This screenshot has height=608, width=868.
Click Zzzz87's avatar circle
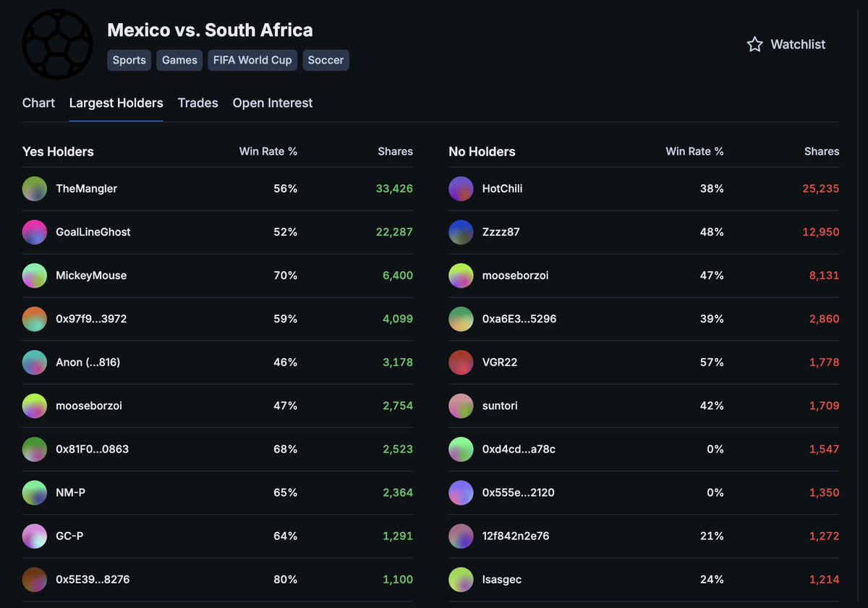pos(461,232)
